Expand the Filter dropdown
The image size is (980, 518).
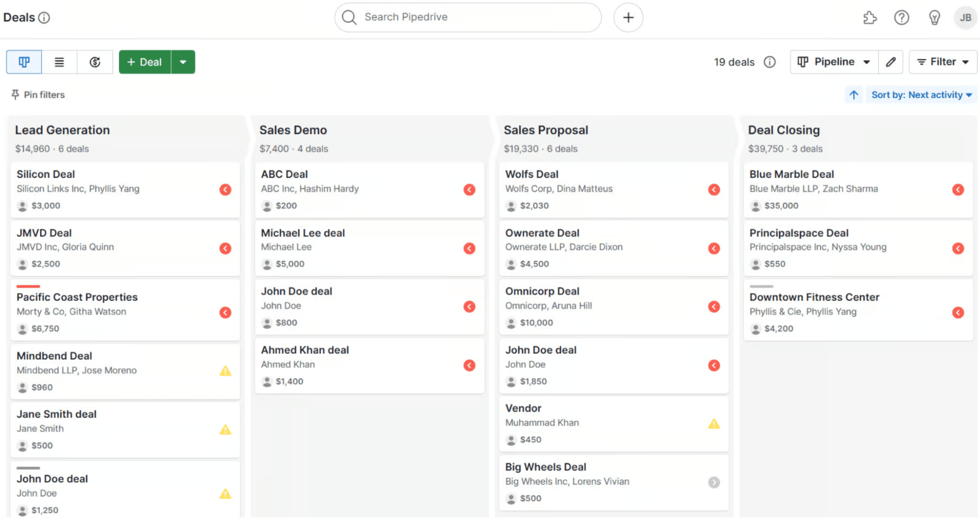tap(942, 62)
